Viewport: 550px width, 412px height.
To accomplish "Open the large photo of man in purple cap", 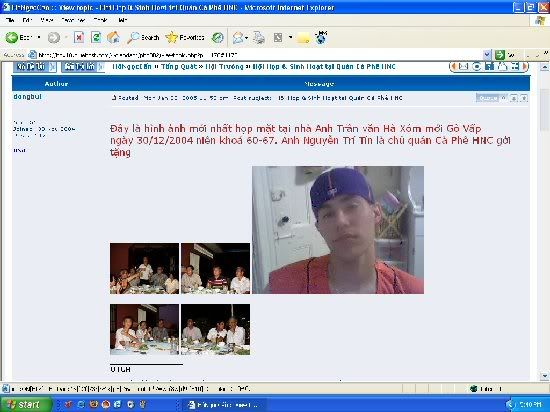I will 338,230.
